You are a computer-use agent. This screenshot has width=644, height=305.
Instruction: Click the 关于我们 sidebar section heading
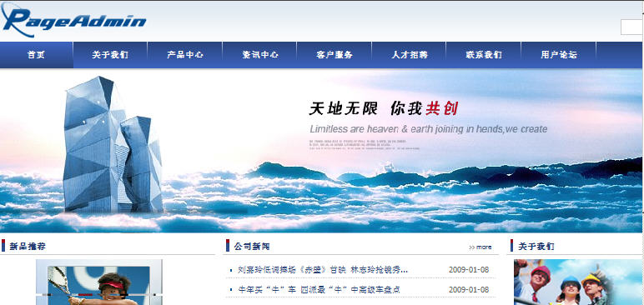pyautogui.click(x=536, y=247)
